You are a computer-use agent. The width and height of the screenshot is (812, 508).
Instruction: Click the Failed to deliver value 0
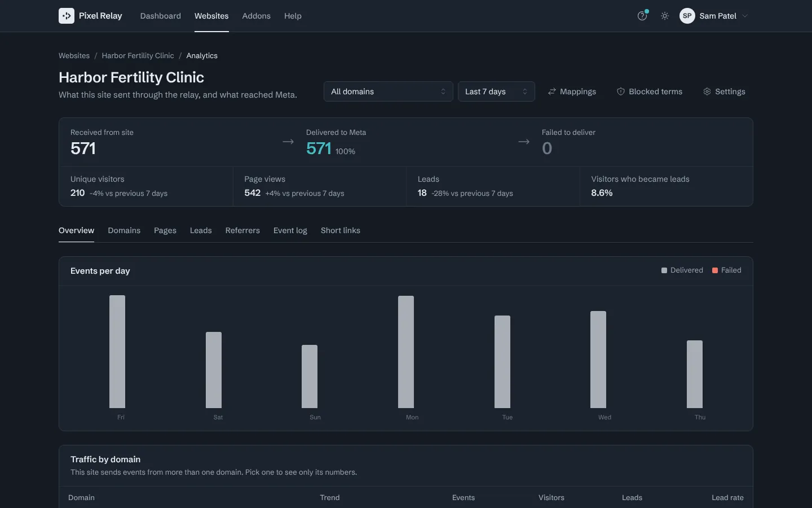(x=547, y=148)
